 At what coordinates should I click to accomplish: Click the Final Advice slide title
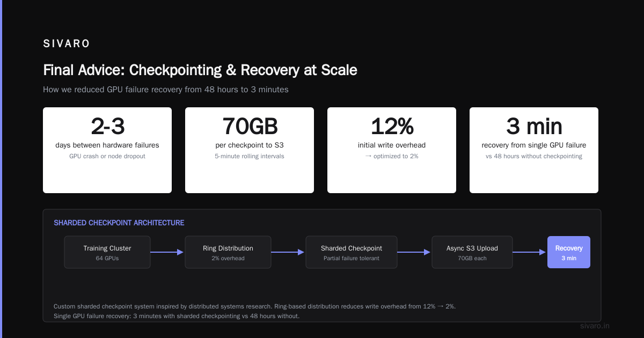coord(200,70)
